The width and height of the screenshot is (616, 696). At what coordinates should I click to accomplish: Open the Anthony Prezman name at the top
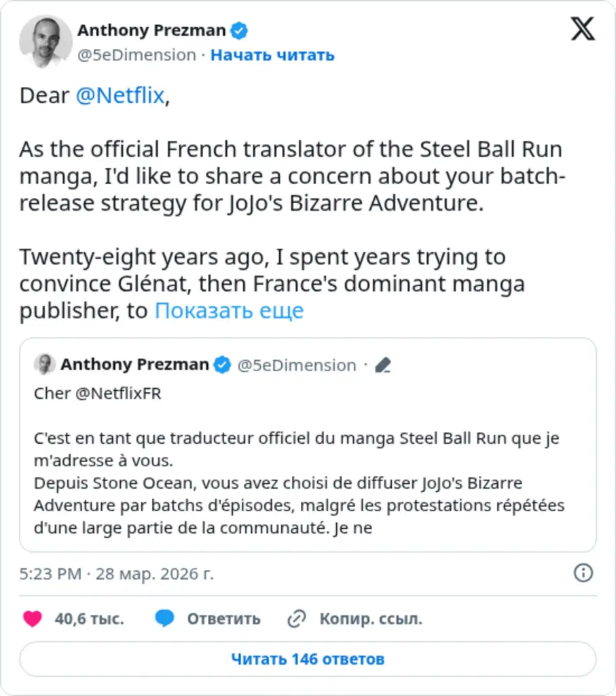[151, 31]
